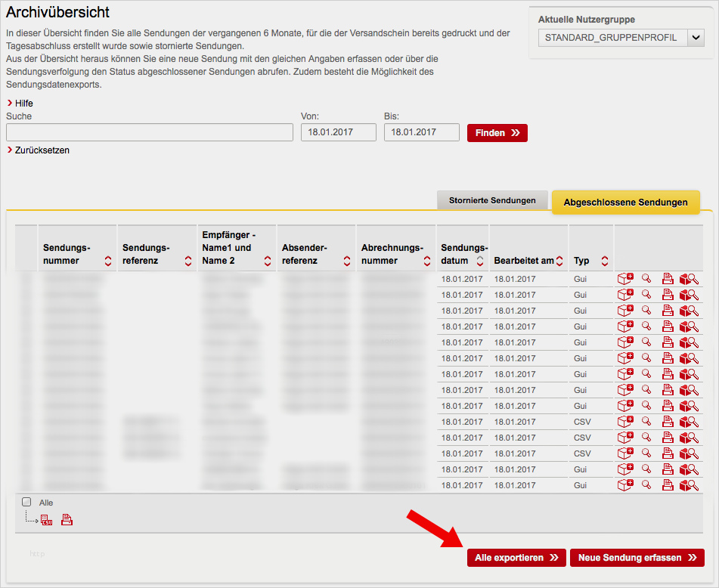Sort table by Typ column
This screenshot has width=719, height=588.
click(x=605, y=261)
